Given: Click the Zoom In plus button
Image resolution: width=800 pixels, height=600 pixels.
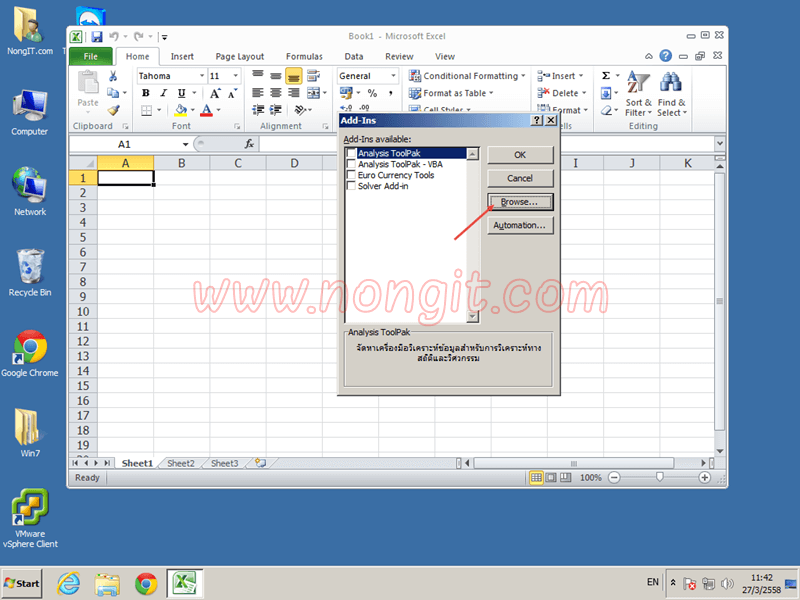Looking at the screenshot, I should [705, 478].
